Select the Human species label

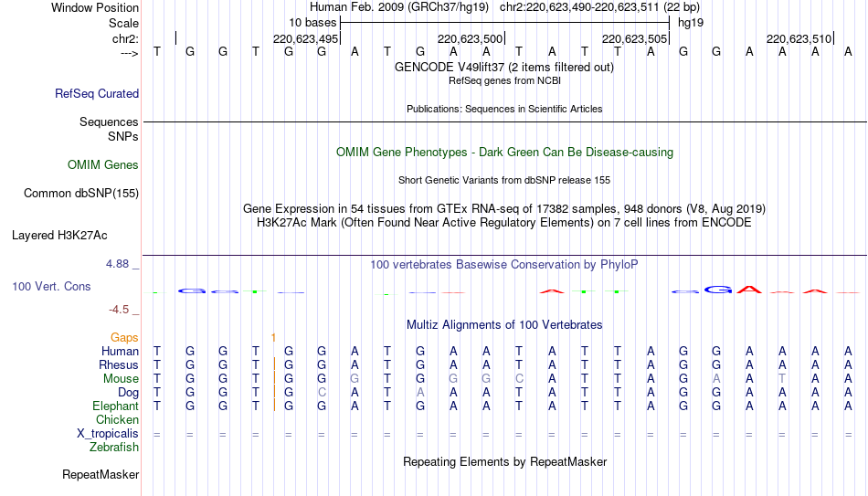click(120, 351)
